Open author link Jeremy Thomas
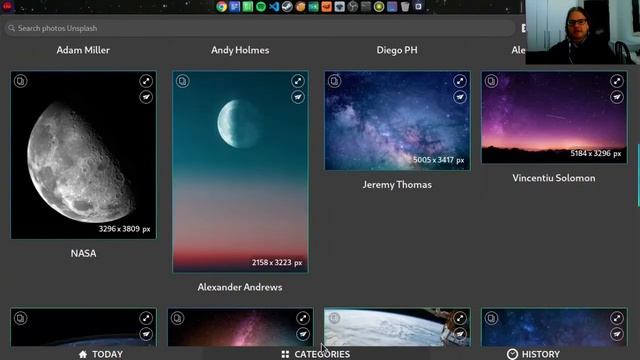 (x=397, y=184)
